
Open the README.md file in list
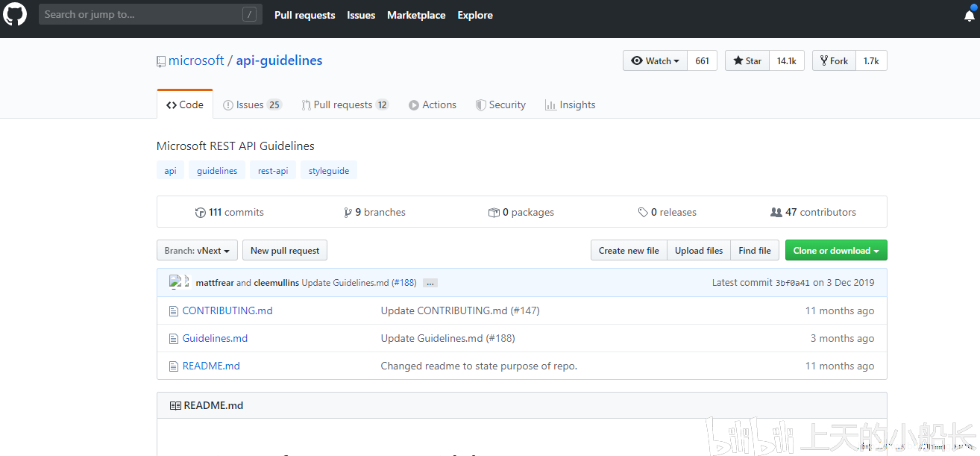pyautogui.click(x=211, y=366)
